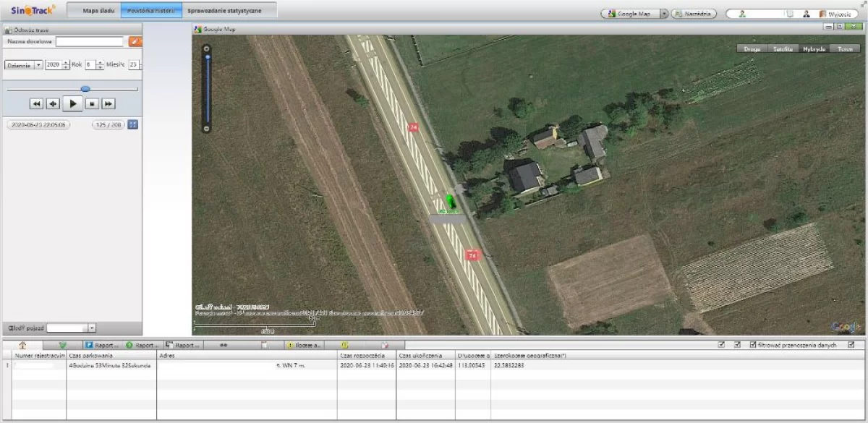Click the book icon in top bar

coord(790,14)
